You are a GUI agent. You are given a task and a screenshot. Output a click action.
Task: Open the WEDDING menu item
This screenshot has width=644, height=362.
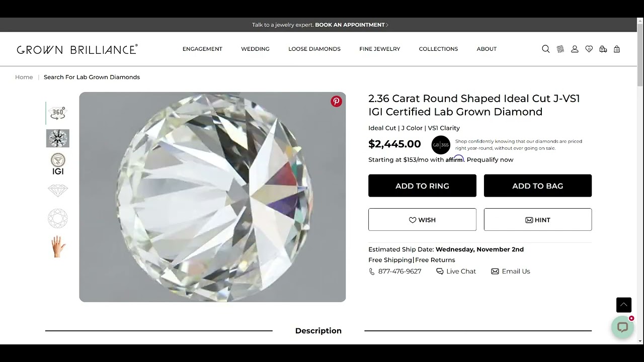pyautogui.click(x=255, y=49)
